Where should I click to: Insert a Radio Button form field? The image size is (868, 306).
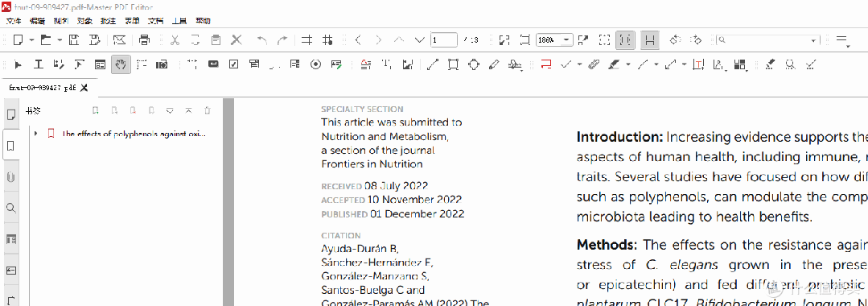(x=315, y=65)
